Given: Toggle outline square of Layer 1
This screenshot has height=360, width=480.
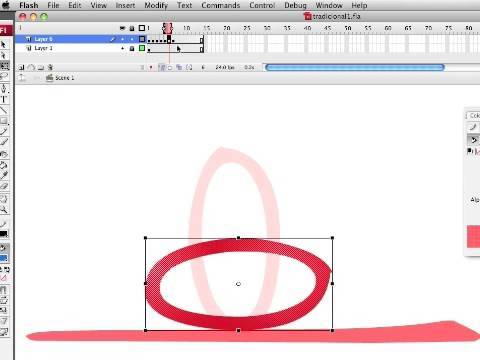Looking at the screenshot, I should click(x=142, y=48).
